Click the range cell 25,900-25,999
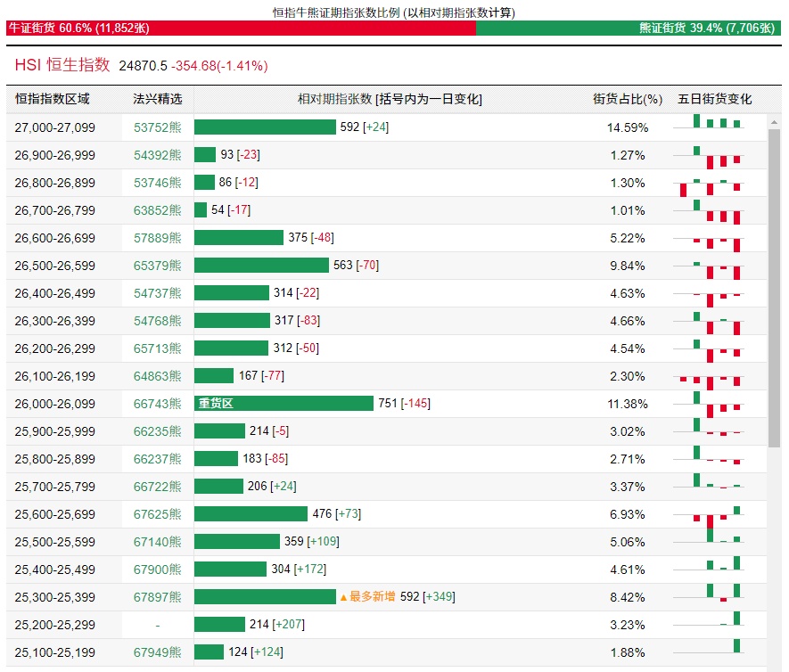789x672 pixels. 55,431
